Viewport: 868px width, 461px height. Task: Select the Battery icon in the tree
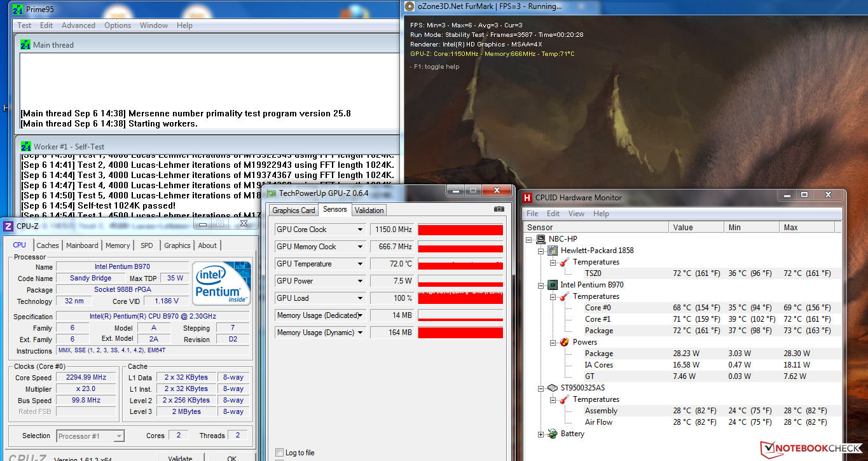(553, 434)
